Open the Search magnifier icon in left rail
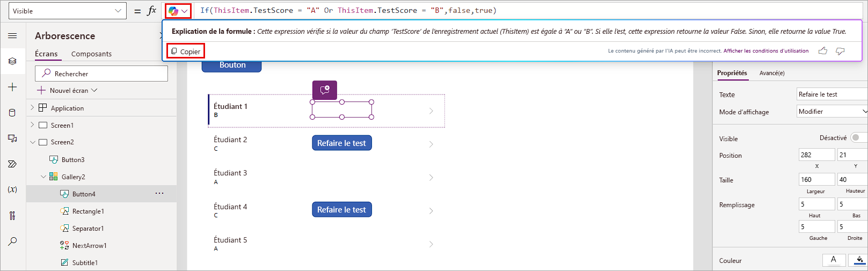This screenshot has width=868, height=271. [12, 241]
